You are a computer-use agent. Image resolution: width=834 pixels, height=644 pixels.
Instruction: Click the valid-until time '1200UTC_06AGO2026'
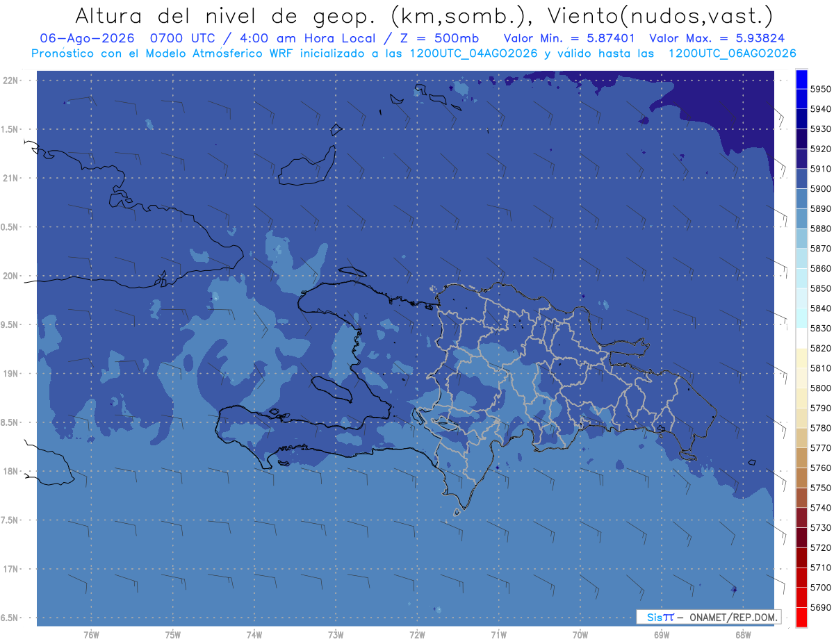point(732,53)
